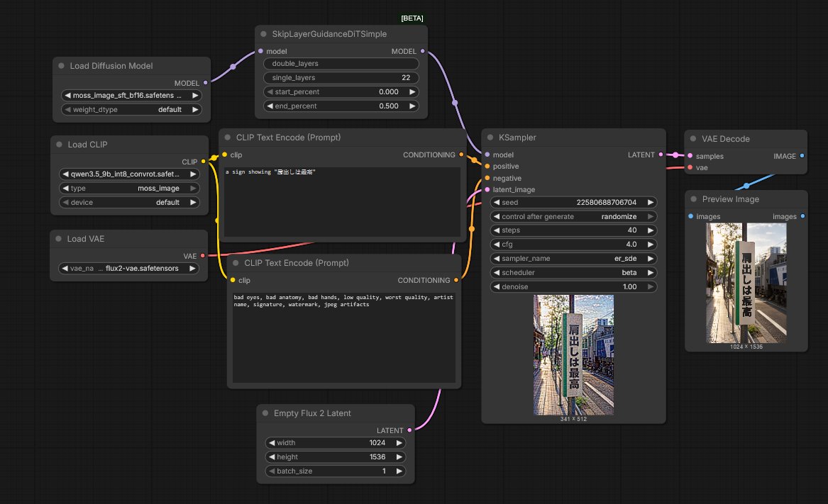Decrease cfg using its left arrow
The image size is (828, 504).
tap(497, 245)
